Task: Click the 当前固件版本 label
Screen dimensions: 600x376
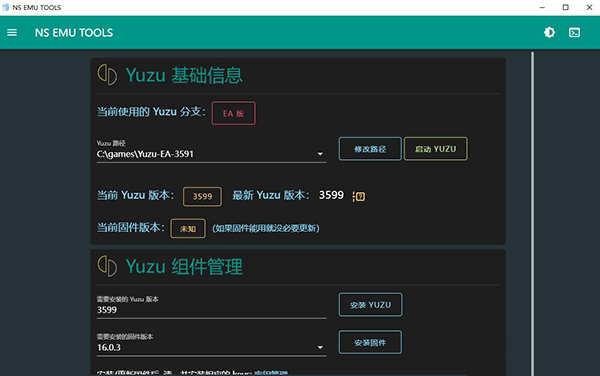Action: [130, 228]
